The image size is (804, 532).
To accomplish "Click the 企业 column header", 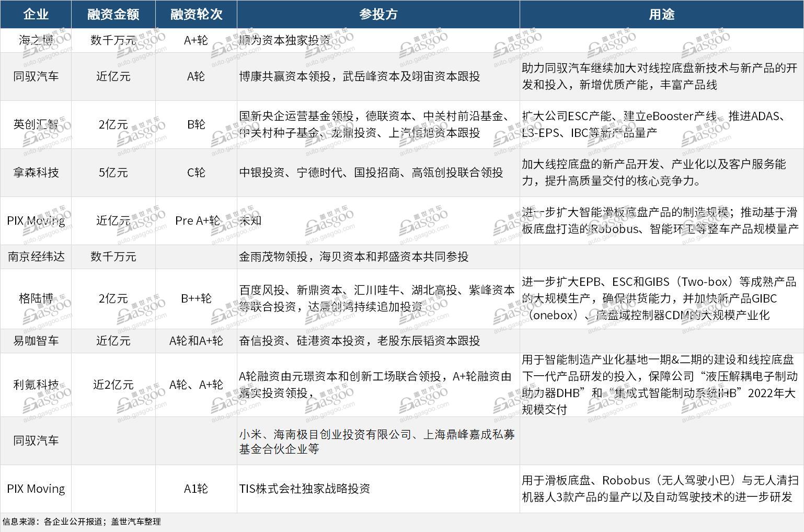I will click(37, 14).
